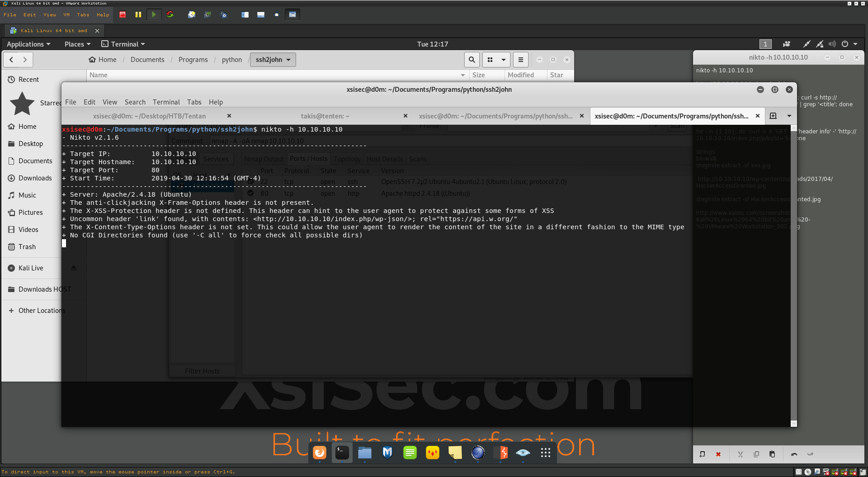Viewport: 868px width, 477px height.
Task: Open the terminal View menu
Action: coord(110,102)
